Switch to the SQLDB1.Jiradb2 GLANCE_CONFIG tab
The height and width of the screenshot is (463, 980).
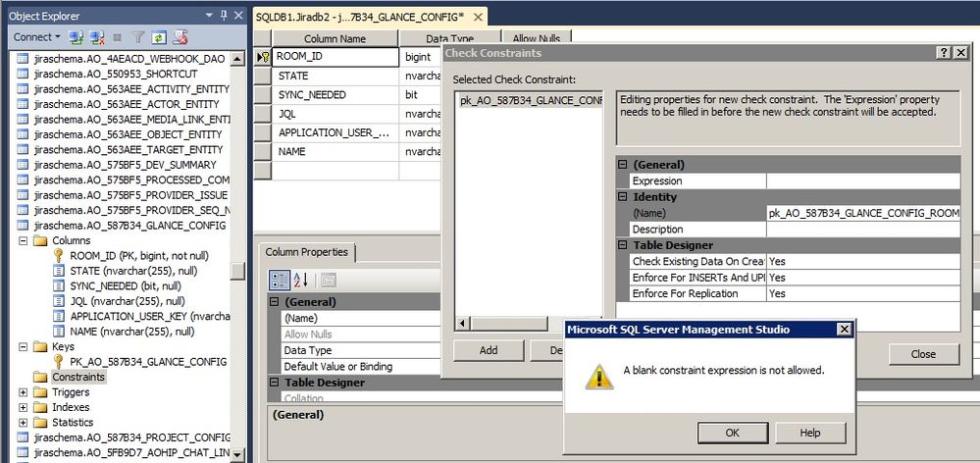click(x=360, y=17)
